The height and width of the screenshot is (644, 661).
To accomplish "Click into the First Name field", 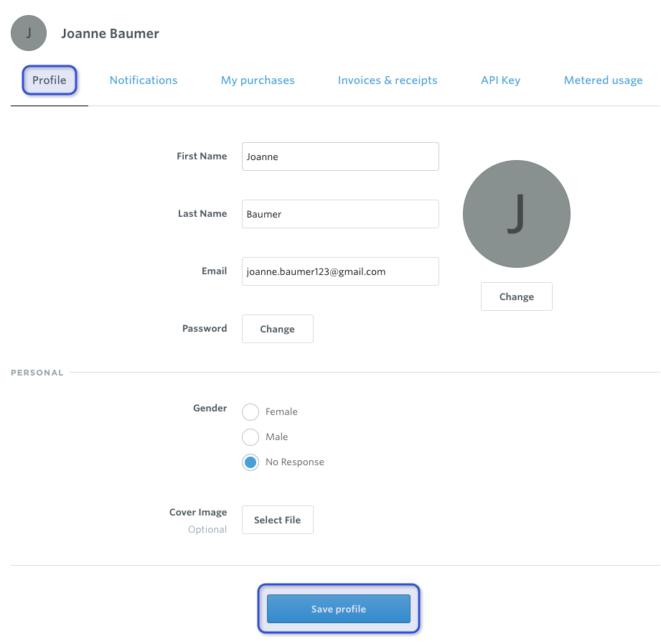I will pyautogui.click(x=340, y=157).
